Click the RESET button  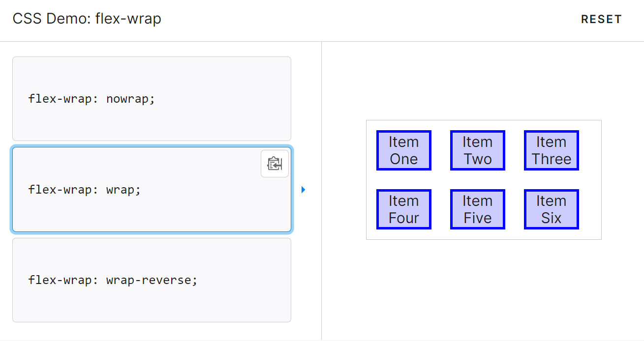point(601,19)
